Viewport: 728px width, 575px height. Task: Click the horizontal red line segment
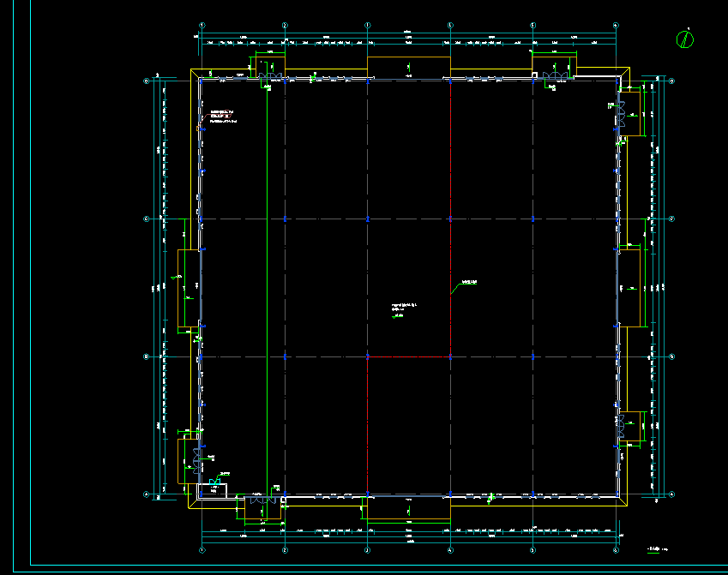coord(408,356)
